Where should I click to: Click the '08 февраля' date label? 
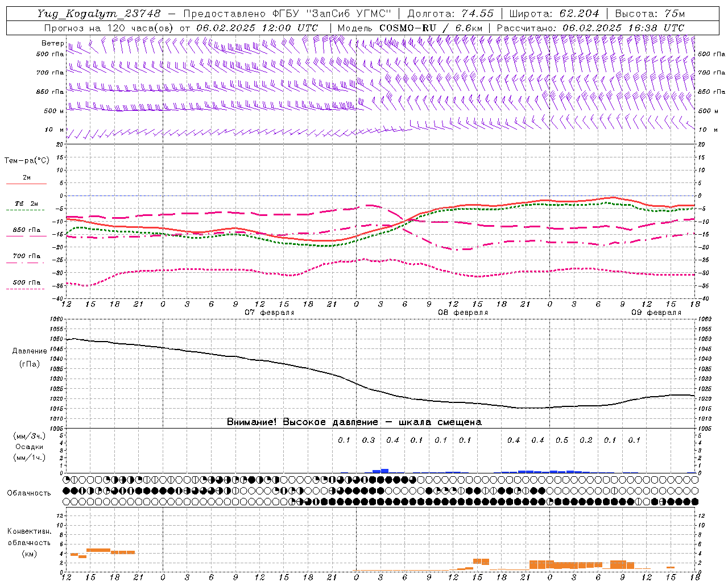pyautogui.click(x=463, y=313)
